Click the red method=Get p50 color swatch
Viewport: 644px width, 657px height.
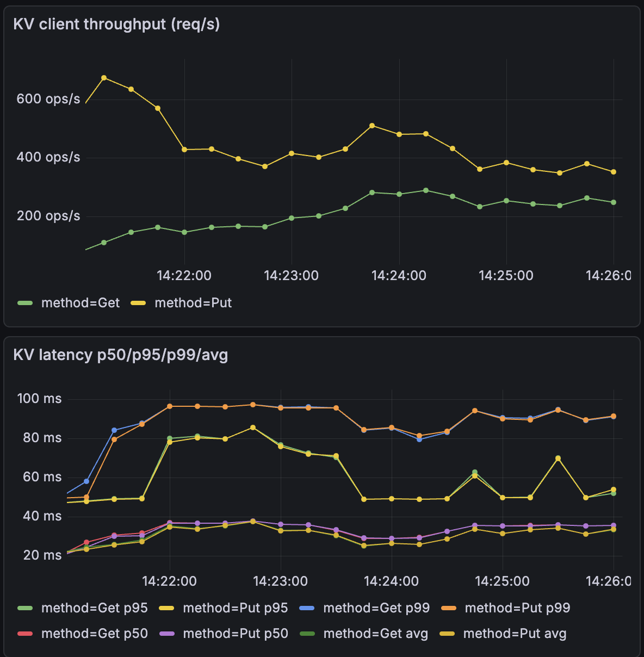[x=25, y=634]
